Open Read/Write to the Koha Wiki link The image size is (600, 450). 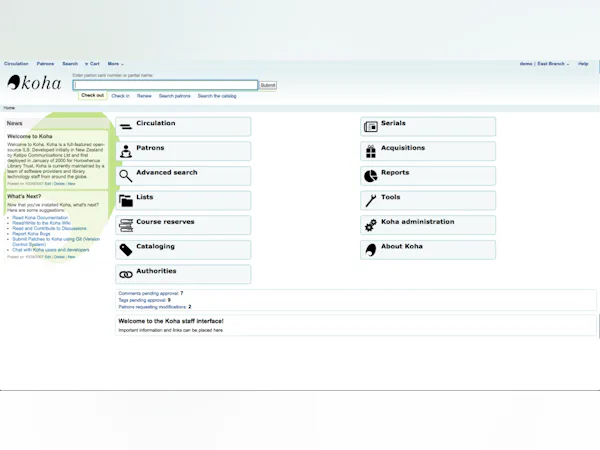point(41,223)
